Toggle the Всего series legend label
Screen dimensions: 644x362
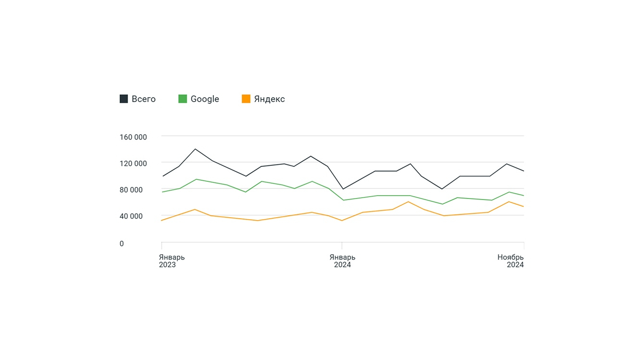click(144, 99)
